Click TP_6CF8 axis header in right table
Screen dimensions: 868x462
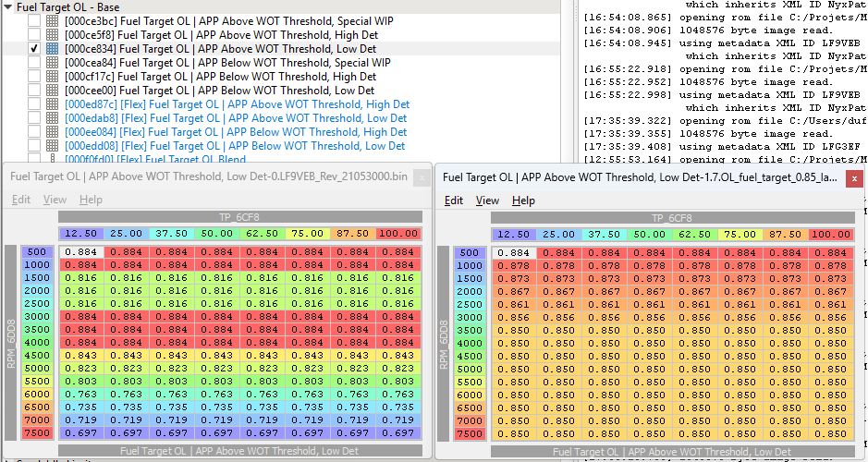coord(673,218)
